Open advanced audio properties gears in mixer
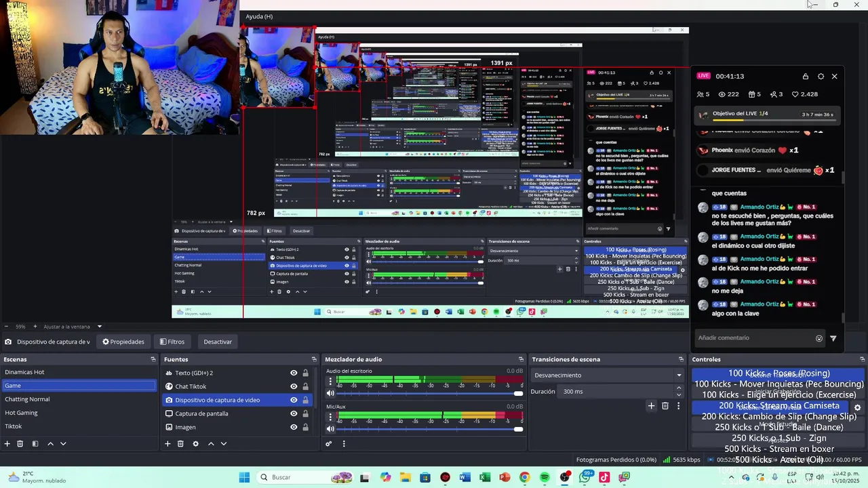Image resolution: width=868 pixels, height=488 pixels. 329,444
